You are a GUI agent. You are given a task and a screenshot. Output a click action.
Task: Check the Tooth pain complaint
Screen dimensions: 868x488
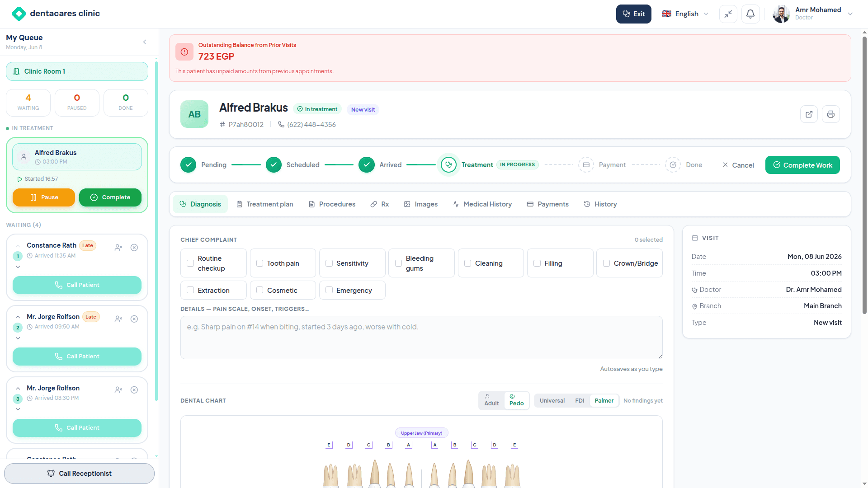pyautogui.click(x=259, y=263)
